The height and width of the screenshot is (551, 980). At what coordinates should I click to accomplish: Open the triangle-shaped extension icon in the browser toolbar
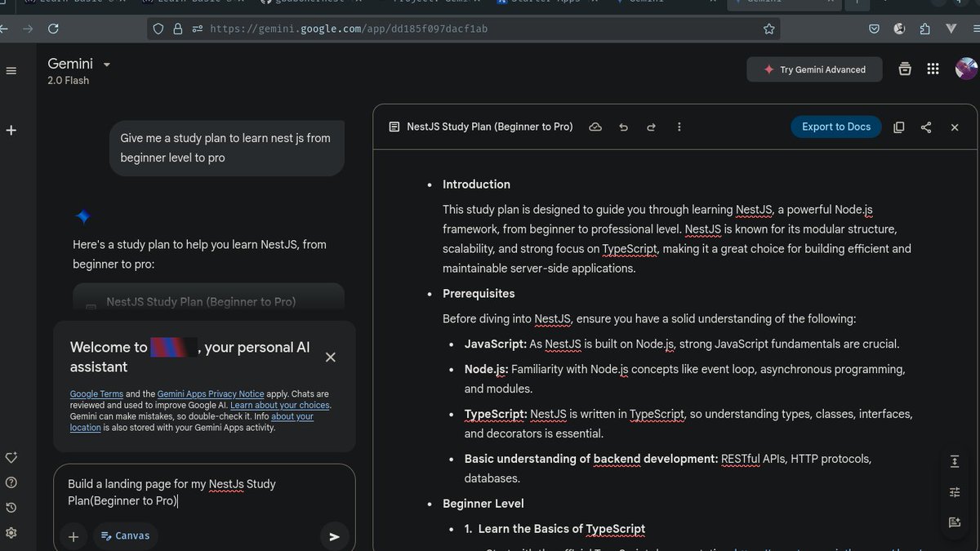(951, 29)
